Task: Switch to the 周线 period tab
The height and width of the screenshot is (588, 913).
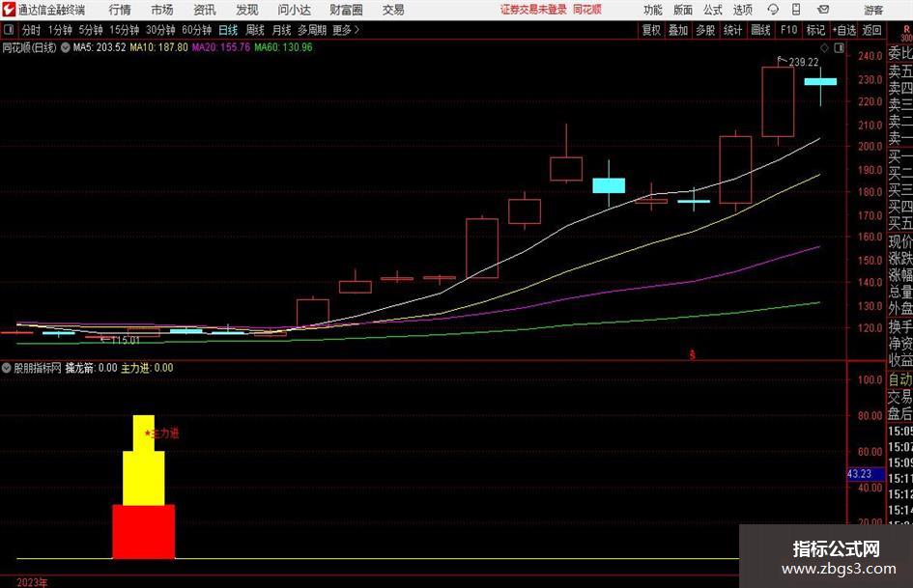Action: (x=255, y=30)
